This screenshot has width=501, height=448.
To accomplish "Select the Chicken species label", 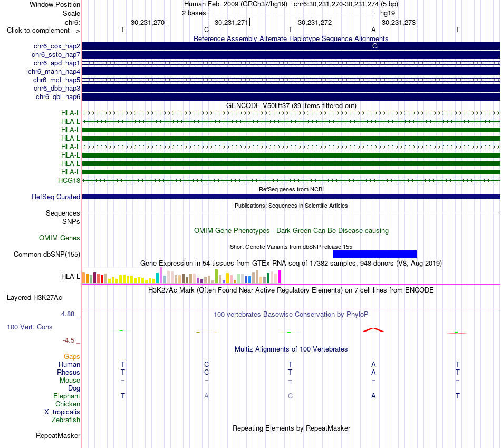I will click(68, 404).
